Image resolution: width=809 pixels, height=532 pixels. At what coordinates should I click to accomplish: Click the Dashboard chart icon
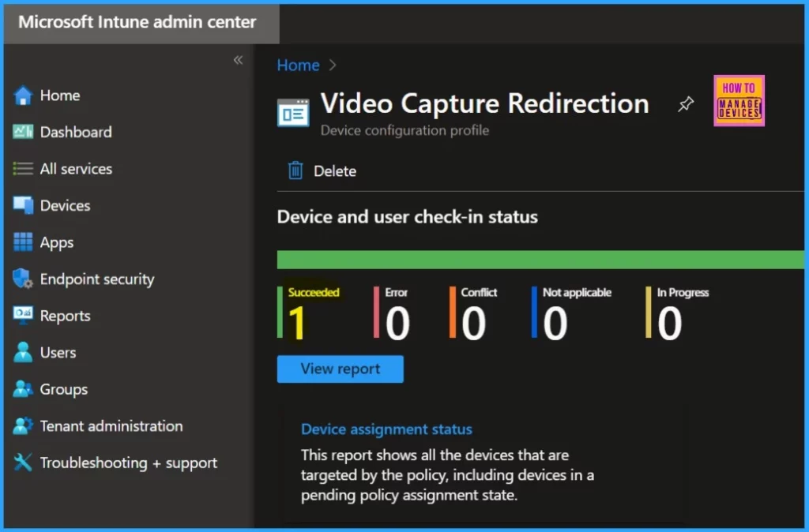coord(23,132)
